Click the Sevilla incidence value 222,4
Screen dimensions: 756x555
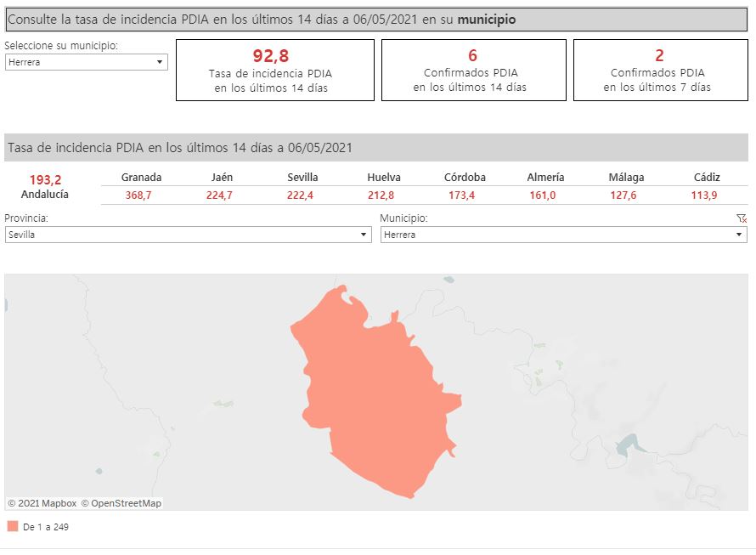[302, 195]
